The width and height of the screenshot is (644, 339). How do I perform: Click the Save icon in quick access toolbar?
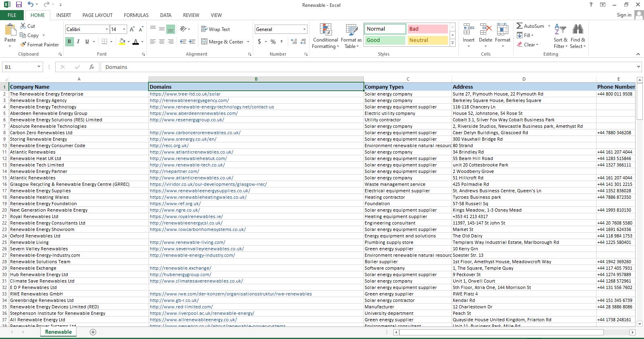(19, 5)
